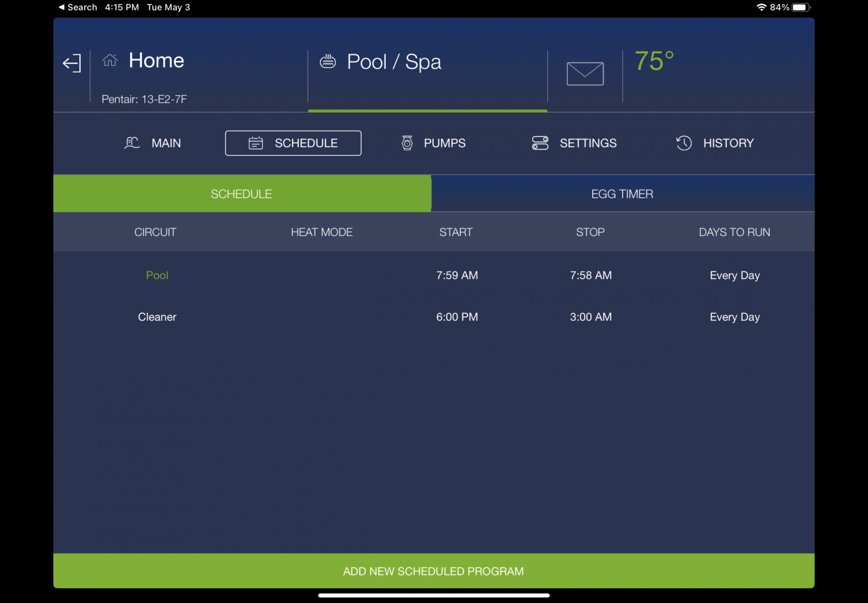Tap the Wi-Fi status icon
Screen dimensions: 868x603
761,7
